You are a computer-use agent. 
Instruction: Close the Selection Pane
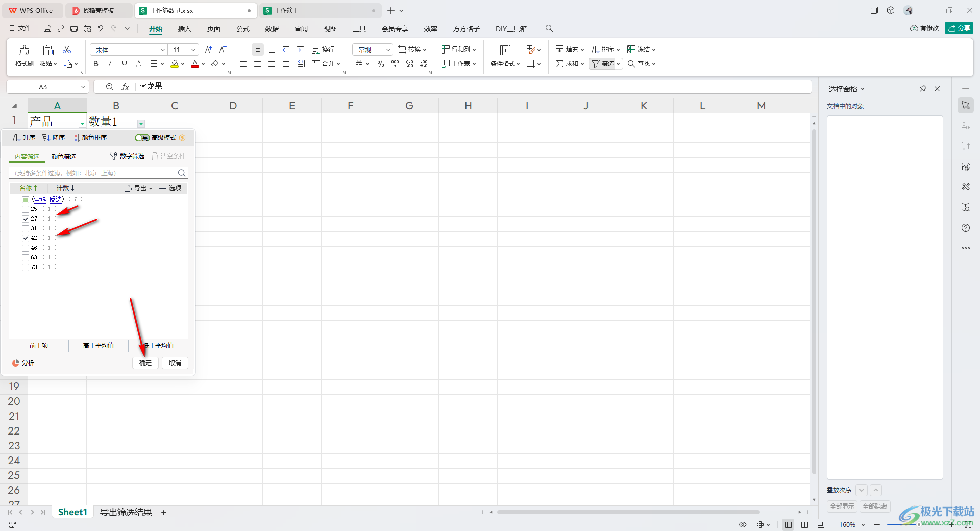click(x=937, y=89)
